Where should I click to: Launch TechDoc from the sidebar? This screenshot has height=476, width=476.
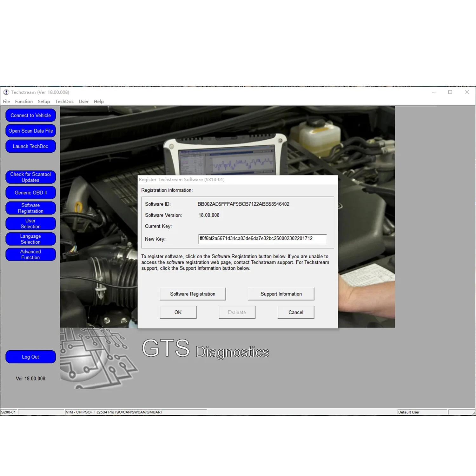click(x=31, y=146)
